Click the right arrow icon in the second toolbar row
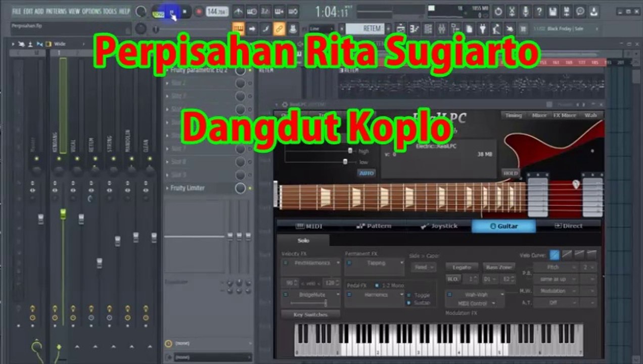The image size is (643, 364). point(251,29)
